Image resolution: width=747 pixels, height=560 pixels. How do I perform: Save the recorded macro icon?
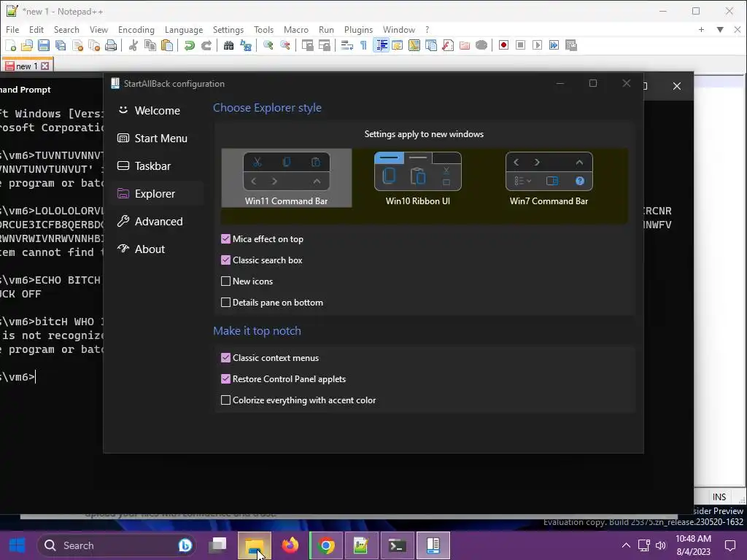[570, 45]
